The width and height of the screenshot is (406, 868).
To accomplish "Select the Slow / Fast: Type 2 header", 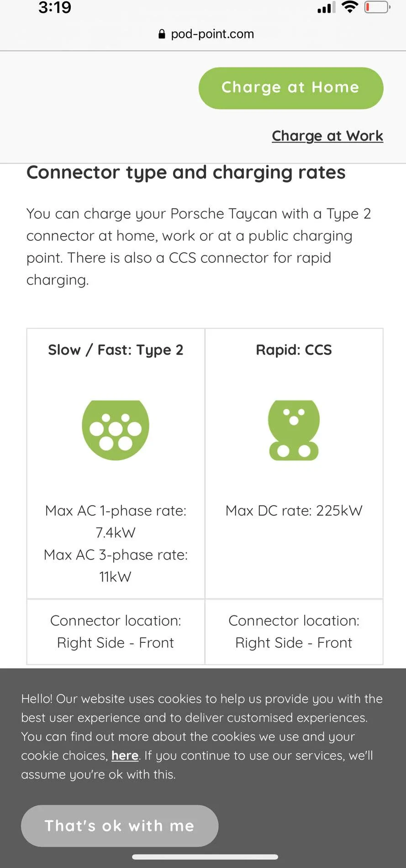I will tap(116, 350).
